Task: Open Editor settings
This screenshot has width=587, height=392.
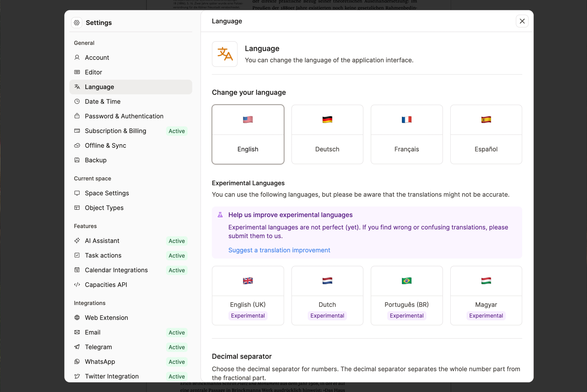Action: click(x=131, y=72)
